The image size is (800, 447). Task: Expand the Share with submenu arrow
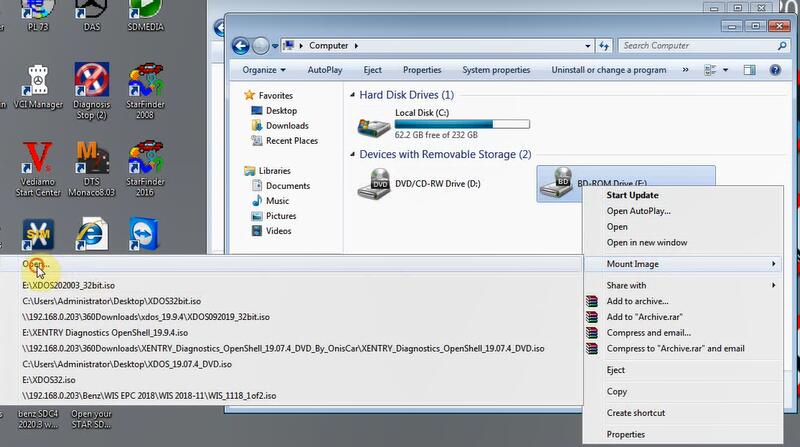(x=773, y=285)
